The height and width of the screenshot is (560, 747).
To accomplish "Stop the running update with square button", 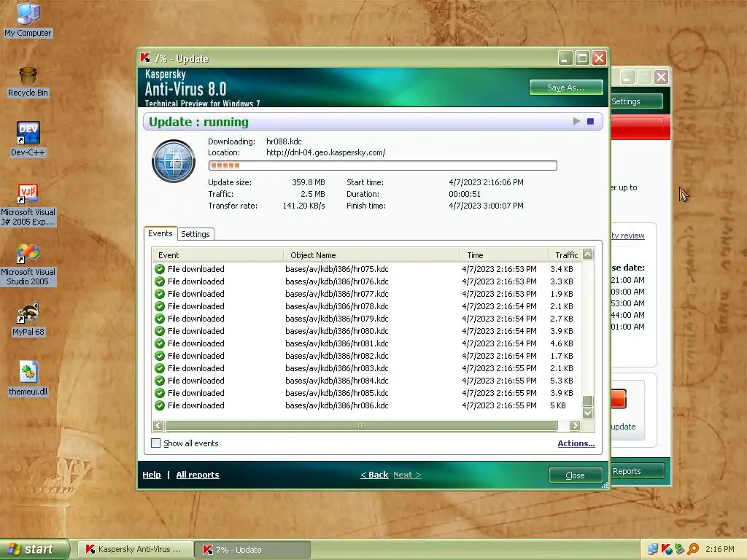I will 590,122.
